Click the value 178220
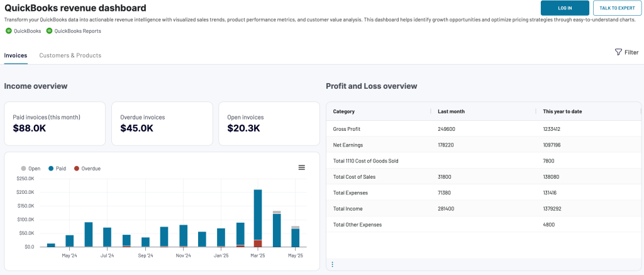Viewport: 644px width, 275px height. (x=446, y=145)
